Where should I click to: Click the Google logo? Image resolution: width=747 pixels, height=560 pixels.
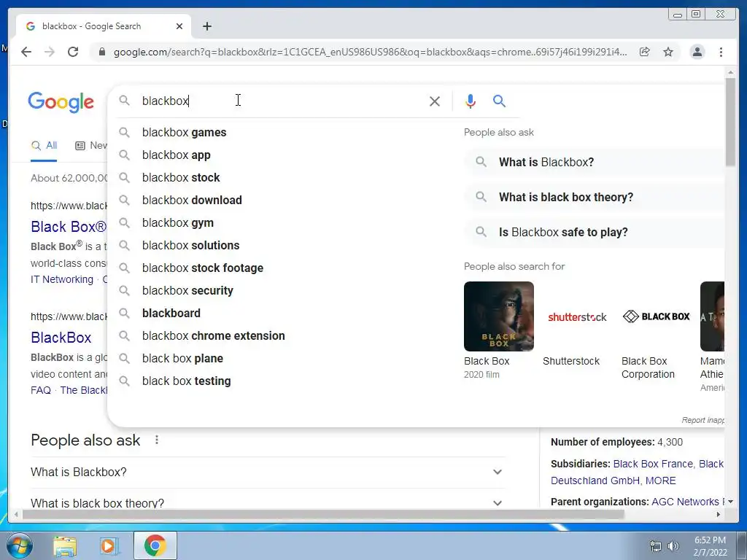tap(61, 102)
